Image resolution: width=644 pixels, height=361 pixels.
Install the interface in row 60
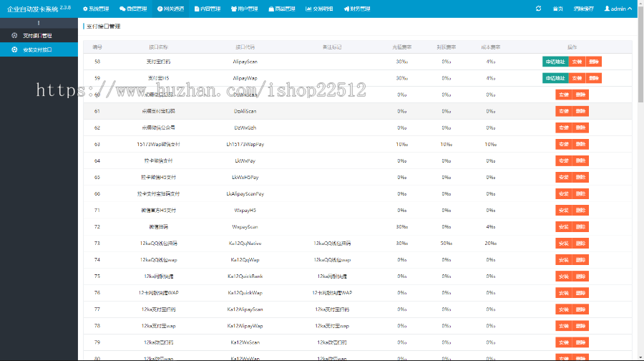564,95
